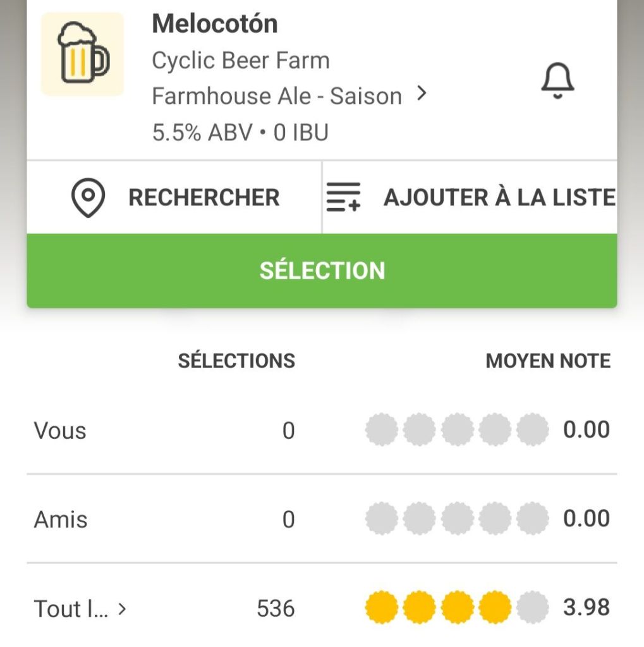
Task: Tap the add-to-list icon
Action: tap(343, 197)
